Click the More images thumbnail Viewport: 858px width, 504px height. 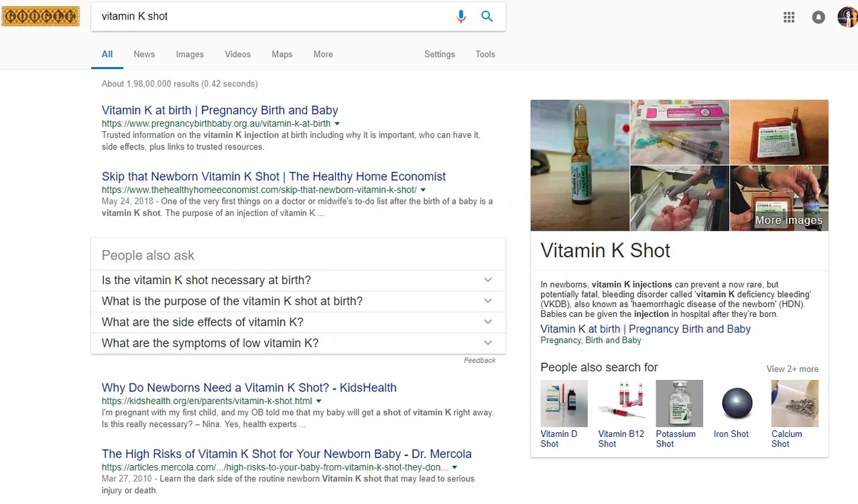point(780,198)
